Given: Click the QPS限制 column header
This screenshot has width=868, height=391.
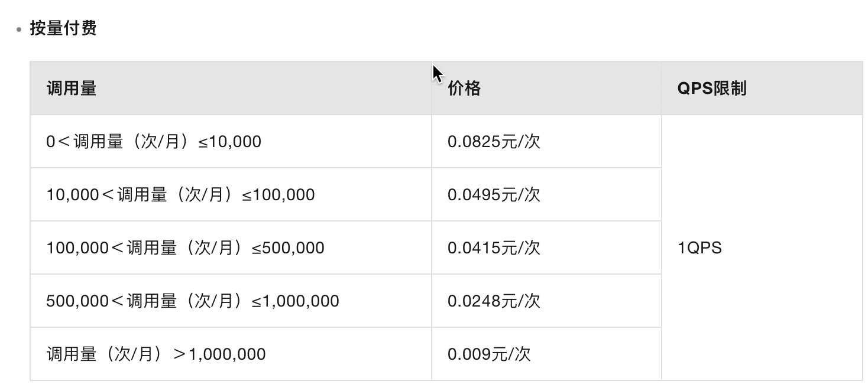Looking at the screenshot, I should coord(712,89).
